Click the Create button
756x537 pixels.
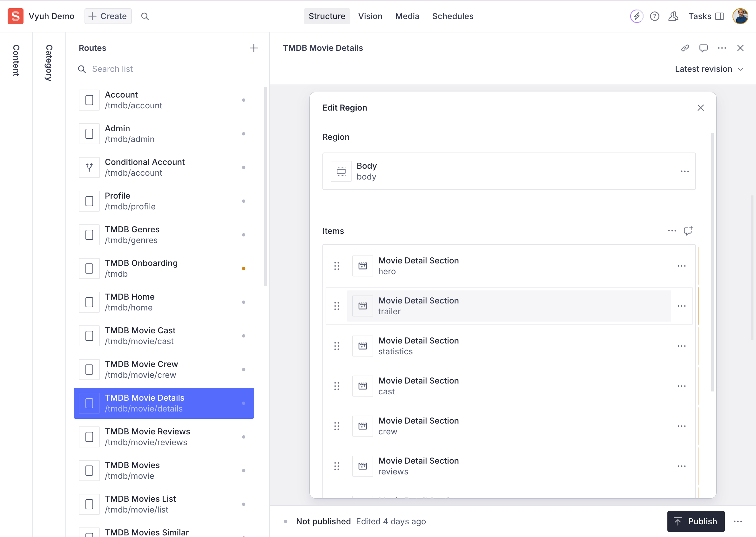pyautogui.click(x=108, y=16)
